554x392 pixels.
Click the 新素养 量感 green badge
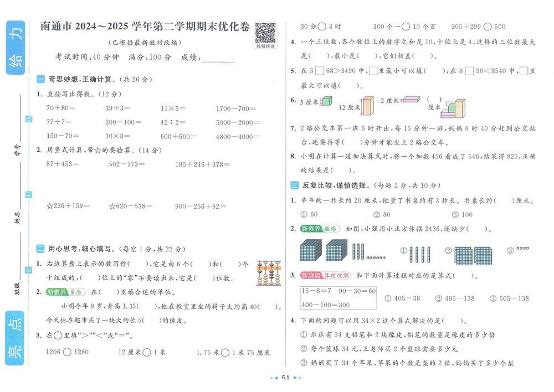(x=66, y=292)
